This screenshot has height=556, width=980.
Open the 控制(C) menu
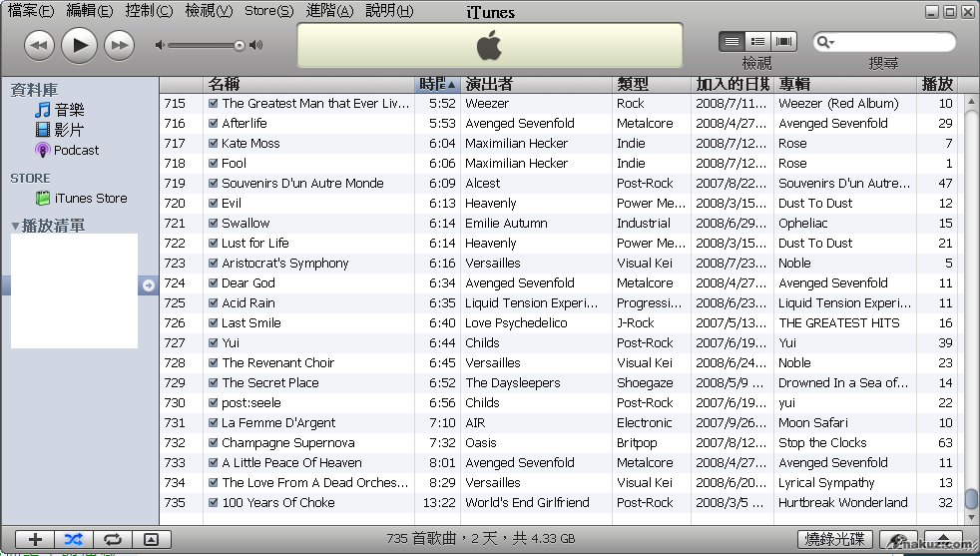click(x=149, y=11)
